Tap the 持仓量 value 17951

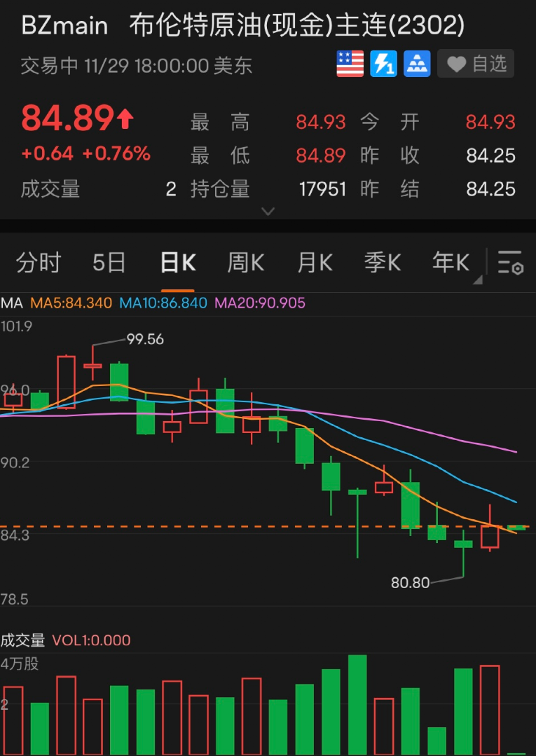322,189
